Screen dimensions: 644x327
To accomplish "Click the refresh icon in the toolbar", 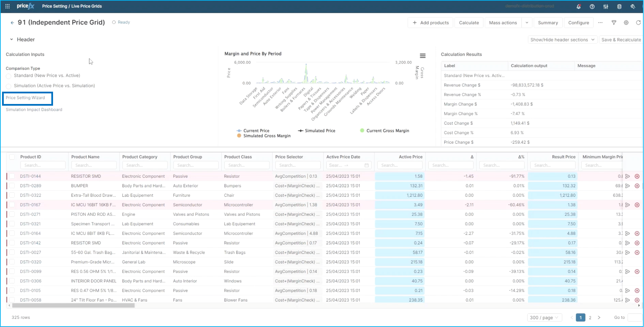I will (x=638, y=23).
